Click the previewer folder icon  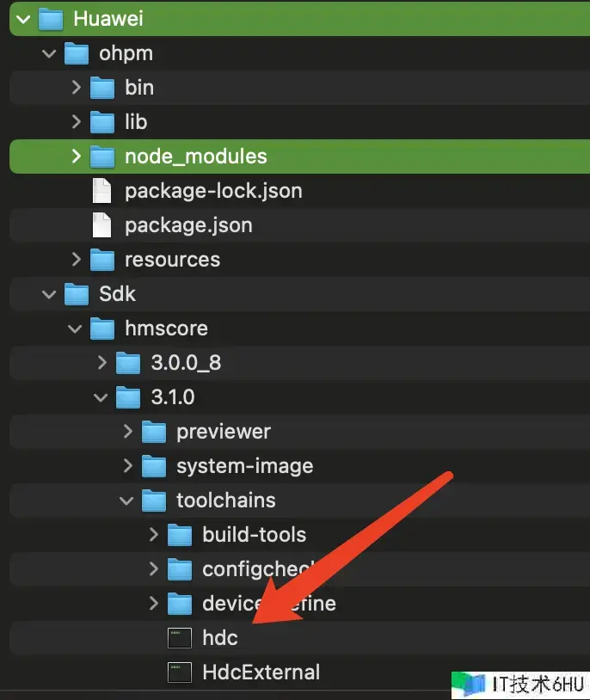154,432
